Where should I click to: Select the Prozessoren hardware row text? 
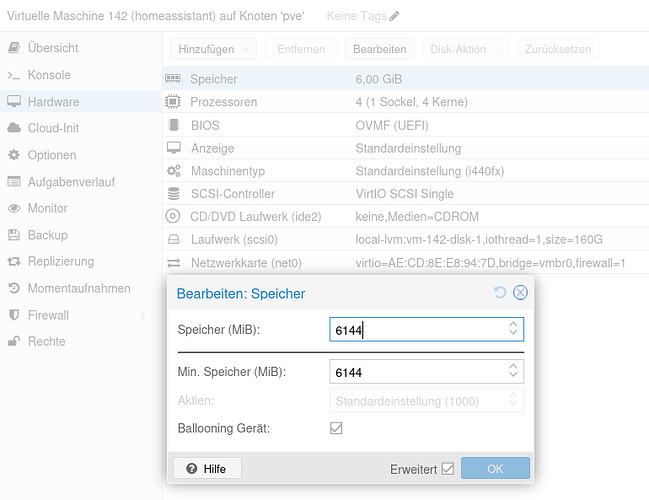click(x=224, y=102)
